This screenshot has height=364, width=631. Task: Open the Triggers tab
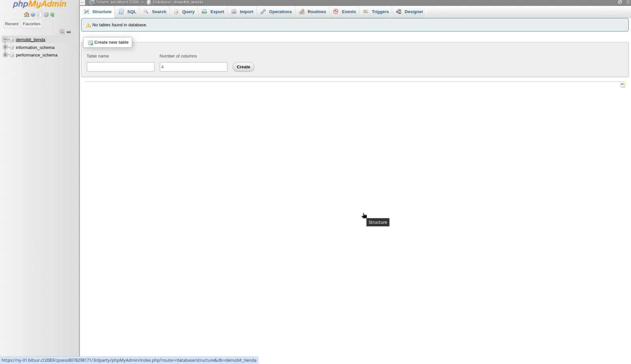pos(376,12)
